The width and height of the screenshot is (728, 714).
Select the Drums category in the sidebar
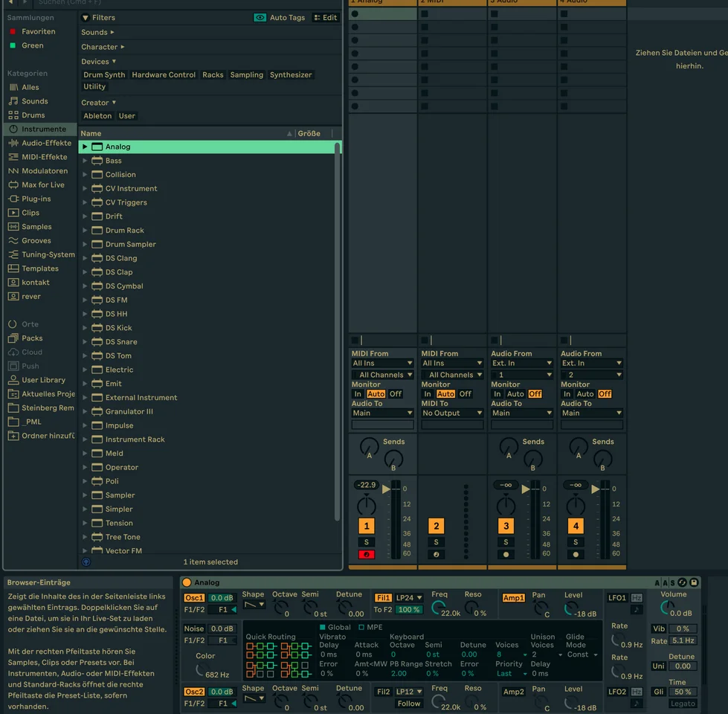pos(33,115)
